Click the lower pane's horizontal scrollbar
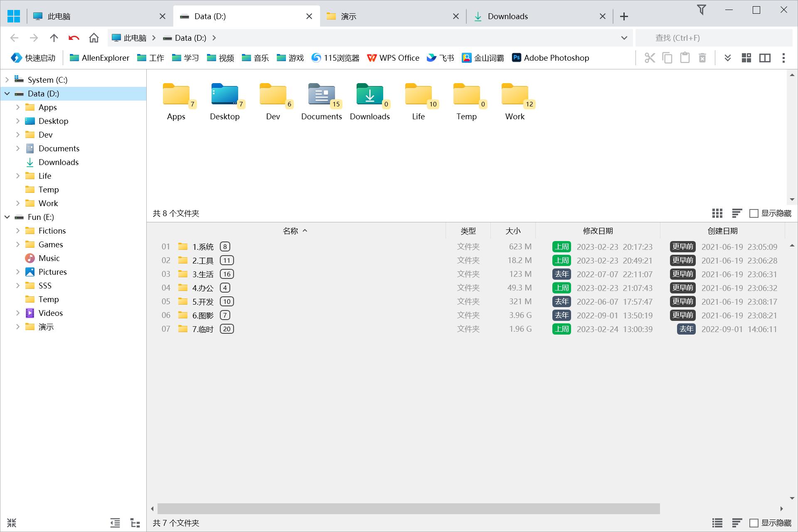798x532 pixels. 408,508
